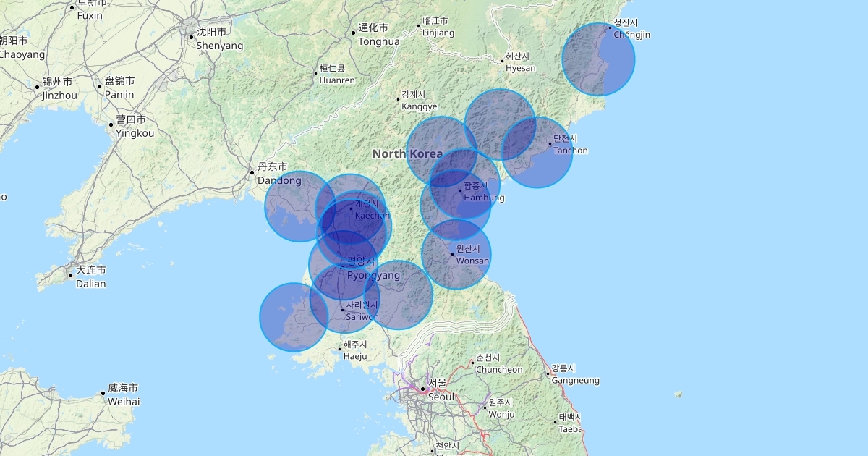Image resolution: width=868 pixels, height=456 pixels.
Task: Click the Dandong city marker dot
Action: coord(252,172)
